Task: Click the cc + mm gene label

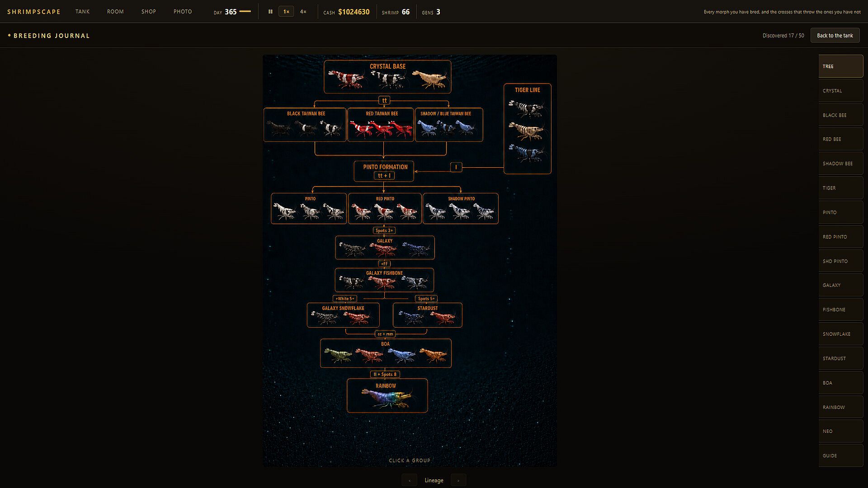Action: (385, 334)
